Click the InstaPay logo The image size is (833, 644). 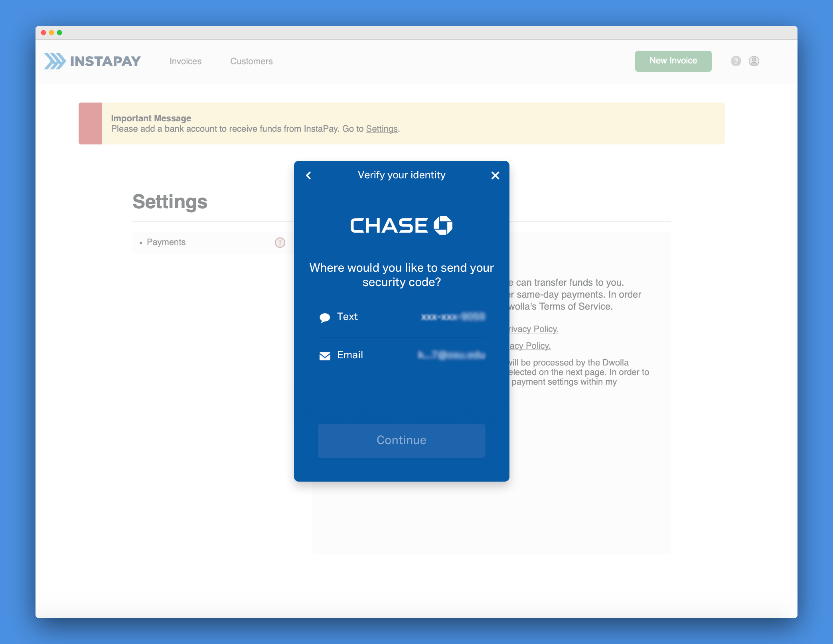92,61
